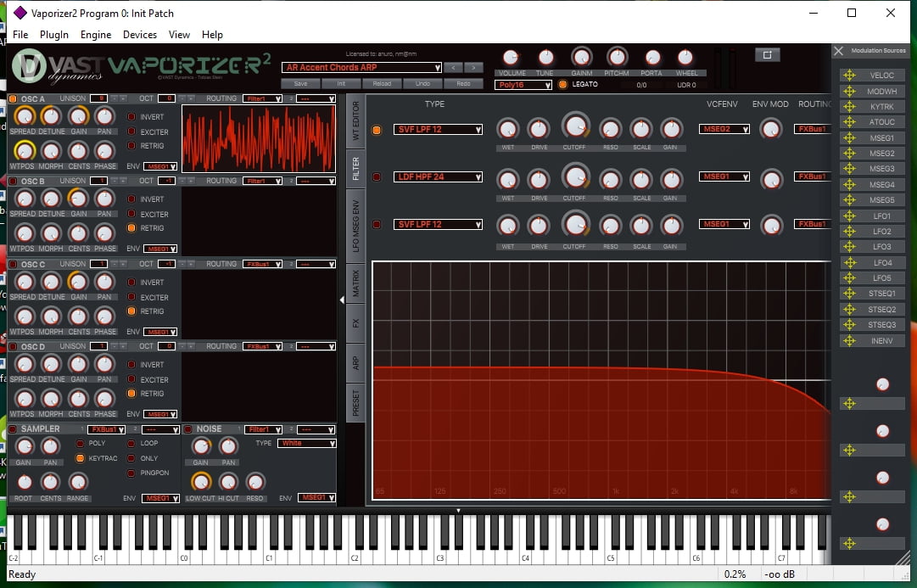Open the MSEG2 VCF envelope dropdown
This screenshot has width=917, height=588.
(x=724, y=129)
